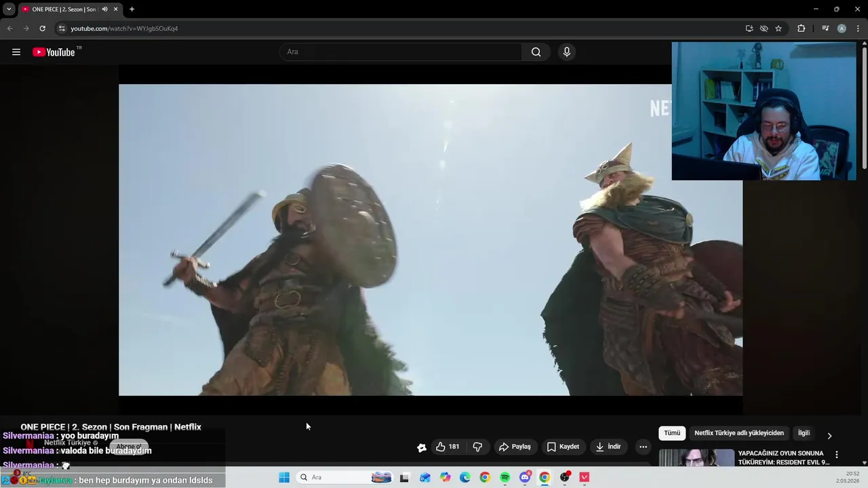Click the youtube.com address bar URL
Viewport: 868px width, 488px height.
point(124,28)
